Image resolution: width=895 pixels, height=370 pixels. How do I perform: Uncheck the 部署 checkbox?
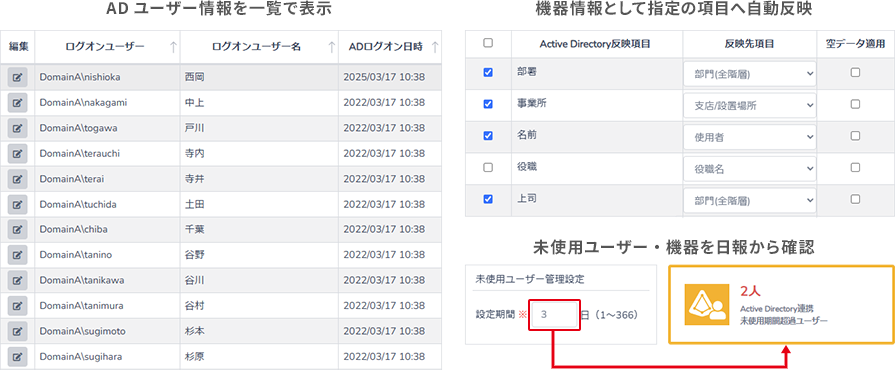[488, 73]
